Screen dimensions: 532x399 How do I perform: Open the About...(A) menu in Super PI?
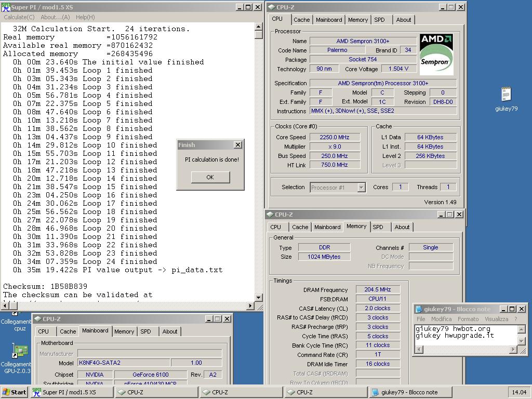55,17
